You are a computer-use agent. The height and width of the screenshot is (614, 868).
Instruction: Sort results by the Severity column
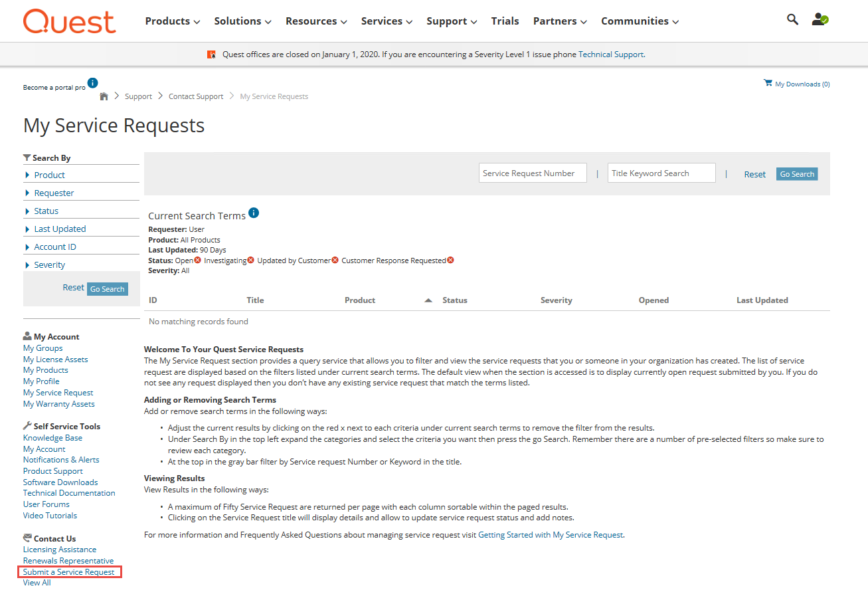557,300
